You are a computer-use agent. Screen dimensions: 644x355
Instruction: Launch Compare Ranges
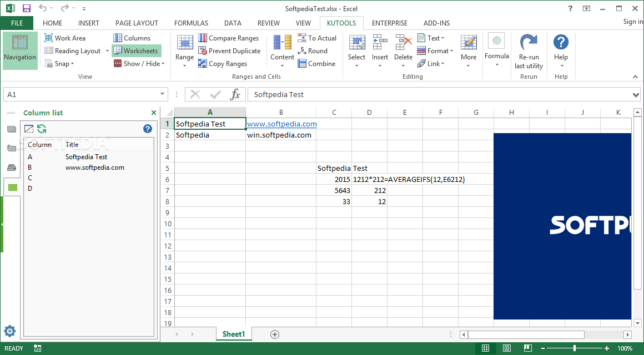click(x=229, y=38)
